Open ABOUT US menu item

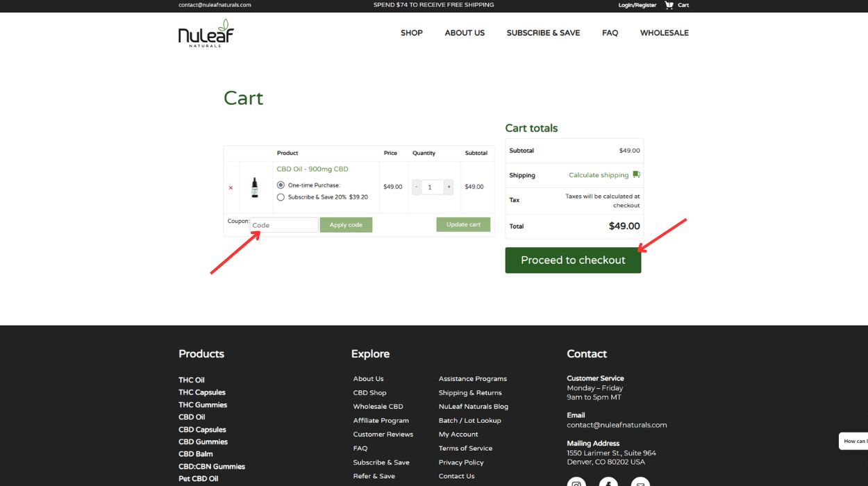pos(465,33)
